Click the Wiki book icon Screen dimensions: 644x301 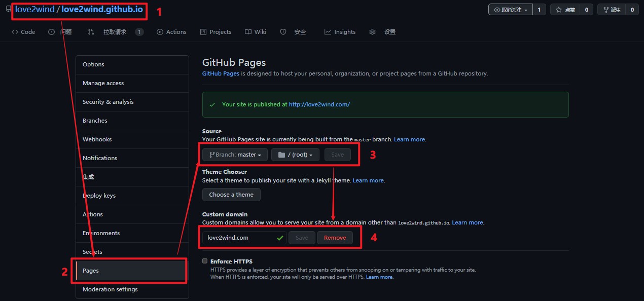click(x=248, y=32)
